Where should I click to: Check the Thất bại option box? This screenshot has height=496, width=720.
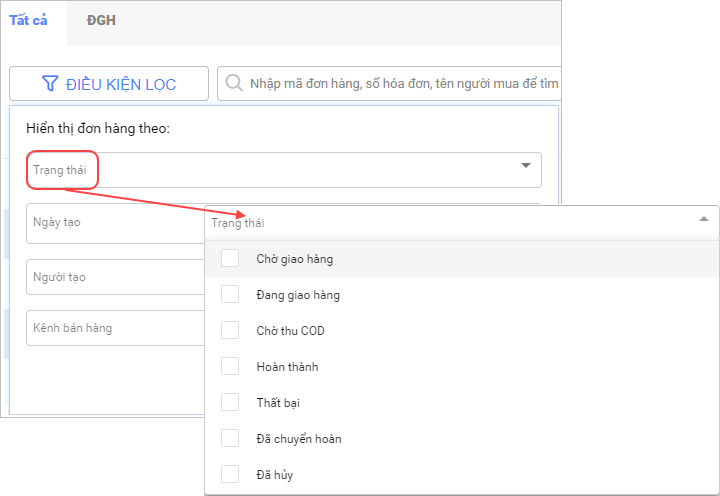click(230, 402)
